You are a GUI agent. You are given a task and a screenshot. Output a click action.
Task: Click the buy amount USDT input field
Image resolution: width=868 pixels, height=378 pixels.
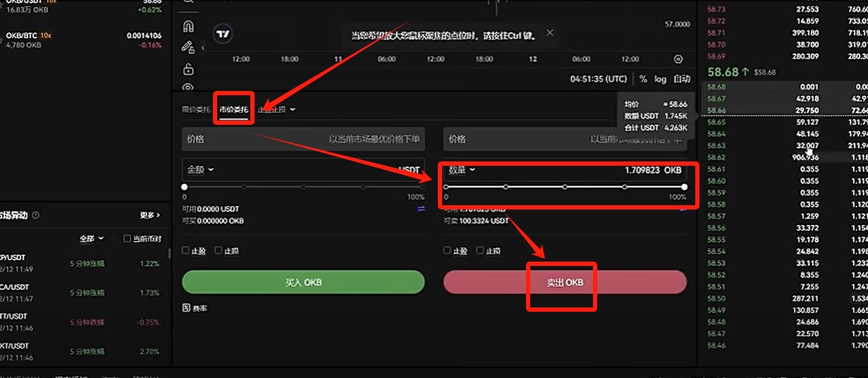click(303, 170)
